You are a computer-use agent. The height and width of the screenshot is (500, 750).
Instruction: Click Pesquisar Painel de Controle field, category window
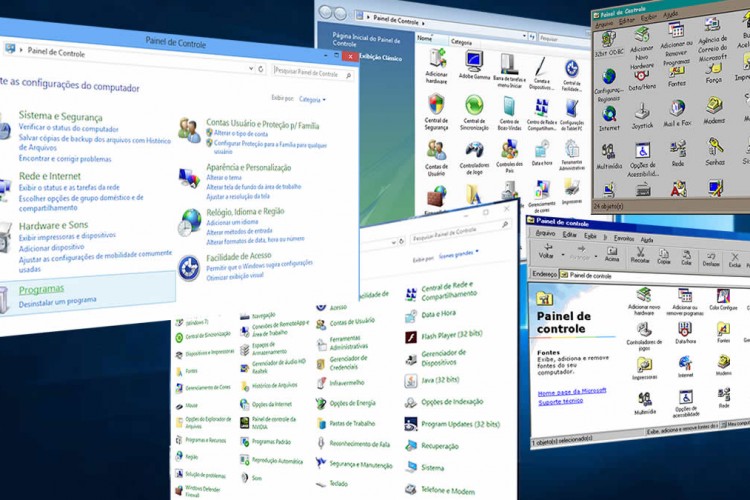pyautogui.click(x=313, y=73)
